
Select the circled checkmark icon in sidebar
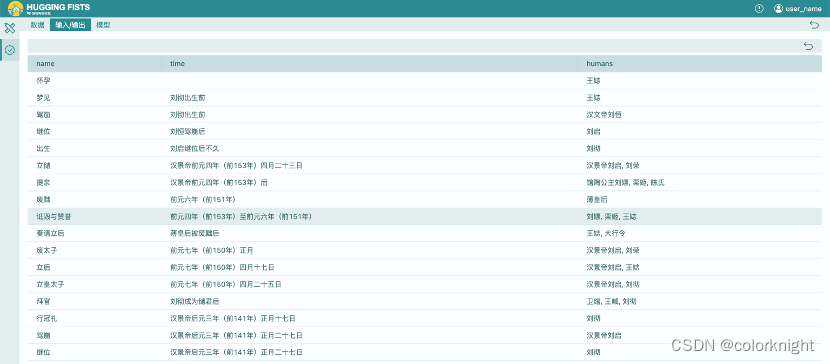pyautogui.click(x=10, y=50)
